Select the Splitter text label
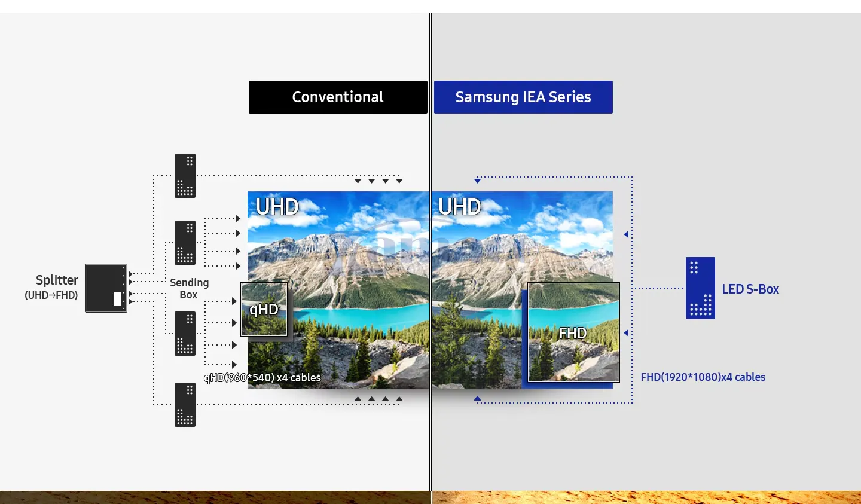Screen dimensions: 861x504 click(57, 280)
